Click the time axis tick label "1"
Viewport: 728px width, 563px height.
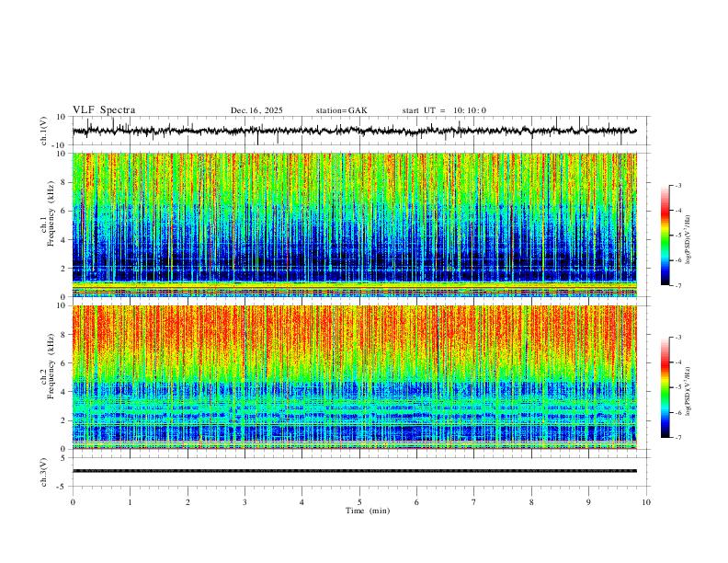click(x=130, y=502)
